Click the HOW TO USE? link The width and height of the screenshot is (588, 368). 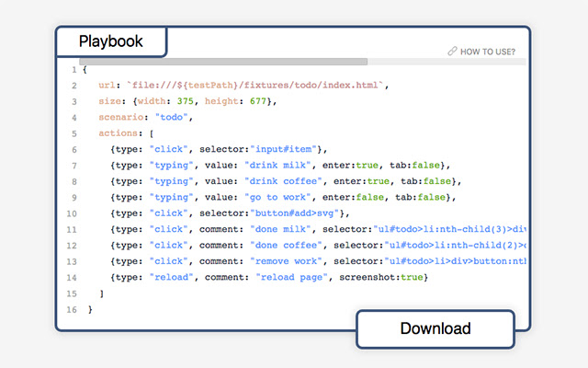(x=481, y=52)
